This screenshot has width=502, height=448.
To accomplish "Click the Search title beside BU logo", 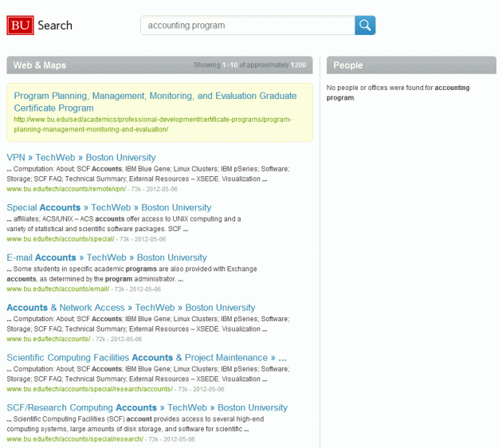I will (55, 26).
